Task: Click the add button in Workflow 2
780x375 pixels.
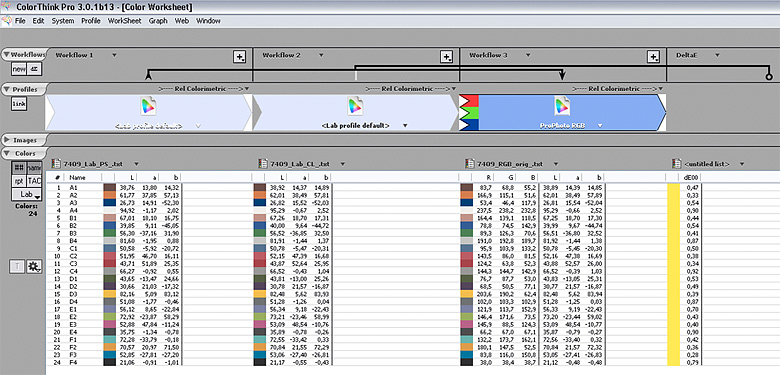Action: tap(447, 57)
